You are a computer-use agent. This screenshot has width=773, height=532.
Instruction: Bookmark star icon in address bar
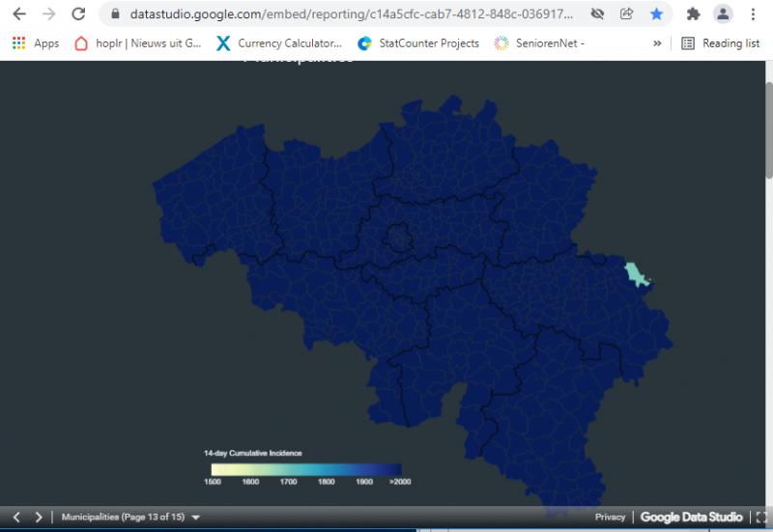click(656, 14)
